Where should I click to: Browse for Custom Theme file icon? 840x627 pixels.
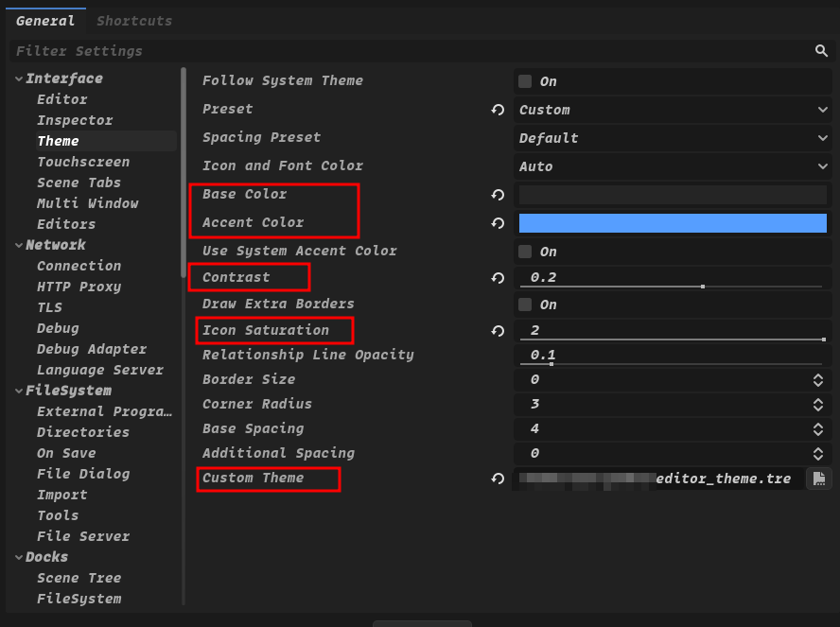click(818, 479)
